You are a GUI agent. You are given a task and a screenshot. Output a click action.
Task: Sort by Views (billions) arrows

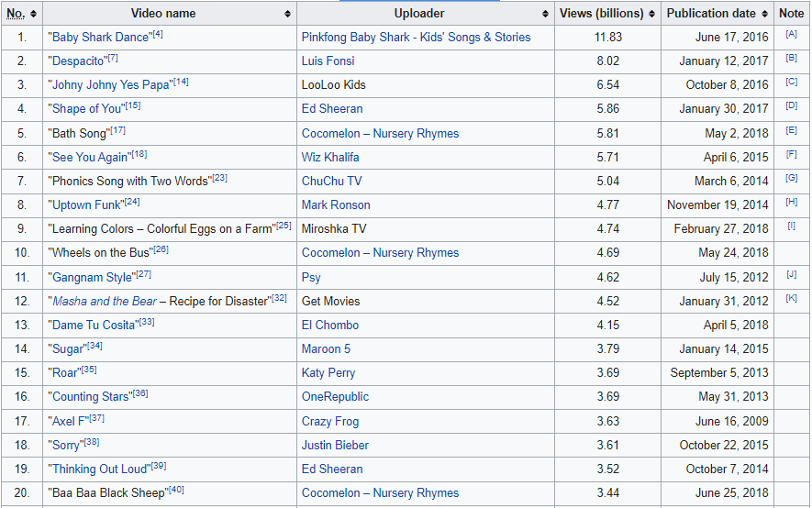(x=652, y=14)
